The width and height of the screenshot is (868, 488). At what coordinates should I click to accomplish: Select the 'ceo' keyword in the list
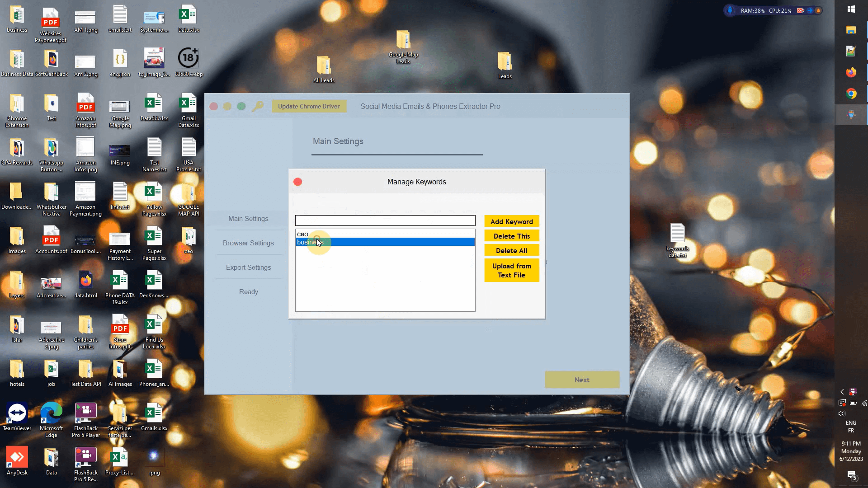coord(303,234)
